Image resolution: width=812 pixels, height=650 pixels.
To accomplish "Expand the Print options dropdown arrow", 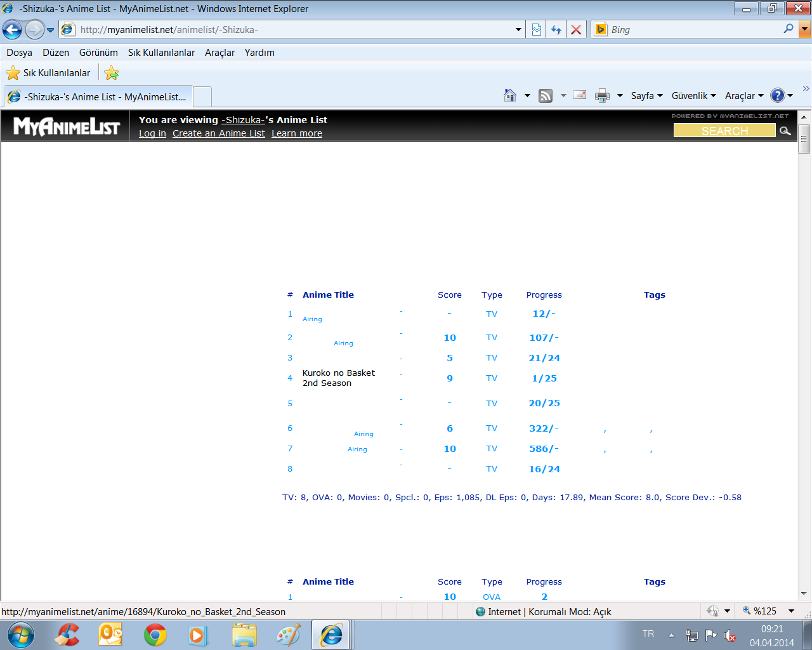I will coord(620,96).
